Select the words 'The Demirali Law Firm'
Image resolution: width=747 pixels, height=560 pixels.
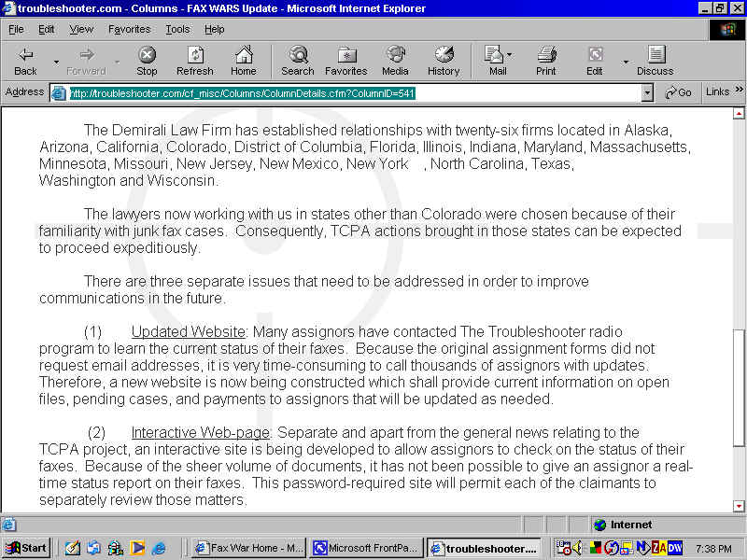(157, 130)
